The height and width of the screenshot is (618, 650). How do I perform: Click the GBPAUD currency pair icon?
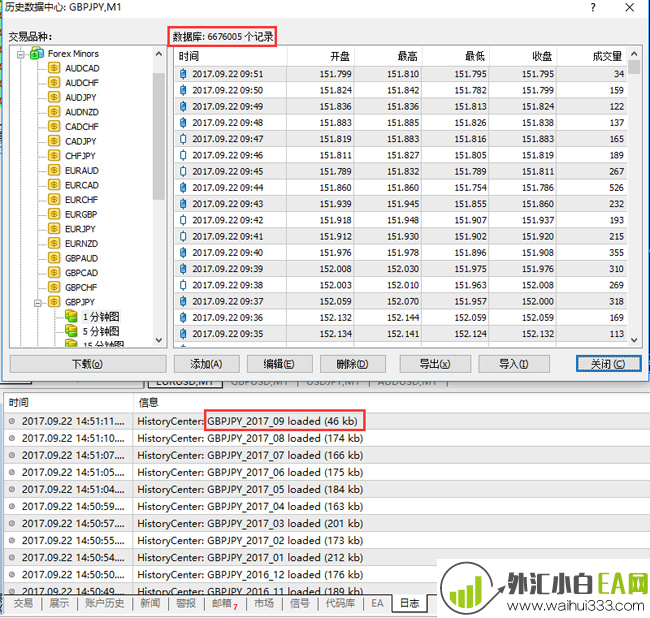pyautogui.click(x=55, y=258)
